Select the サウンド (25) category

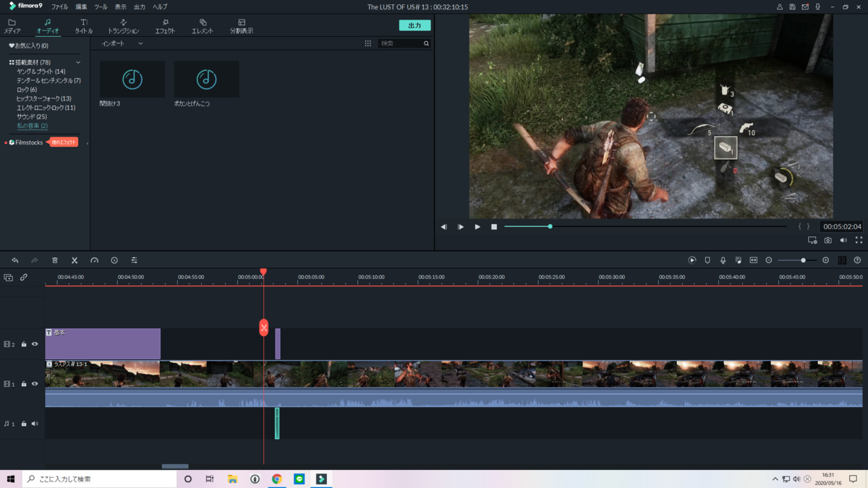coord(32,116)
